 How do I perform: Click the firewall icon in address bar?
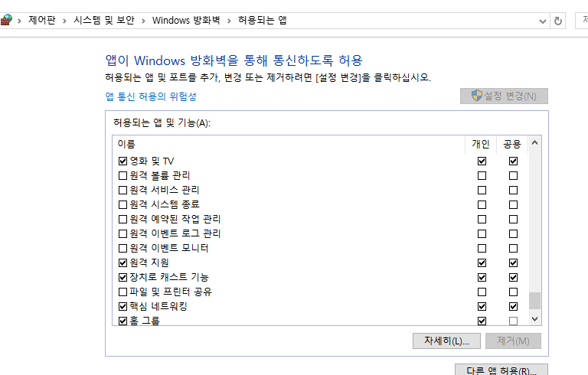6,20
